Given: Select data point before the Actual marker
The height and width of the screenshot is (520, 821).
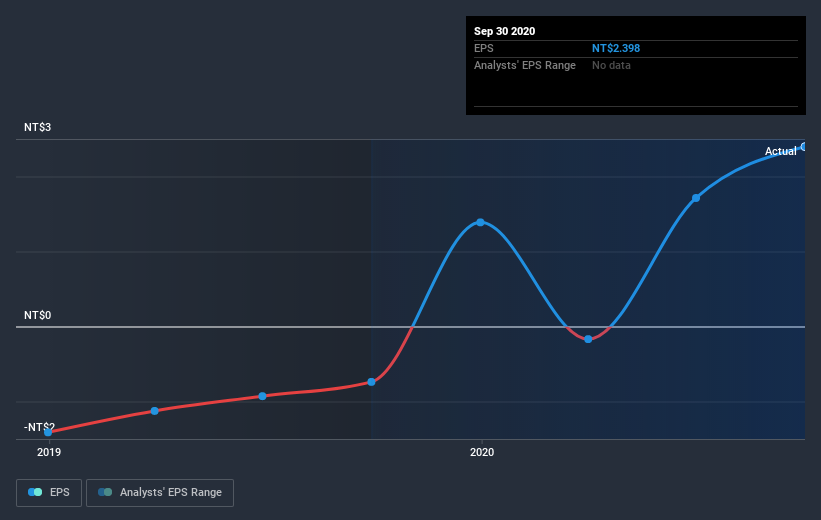Looking at the screenshot, I should coord(696,198).
